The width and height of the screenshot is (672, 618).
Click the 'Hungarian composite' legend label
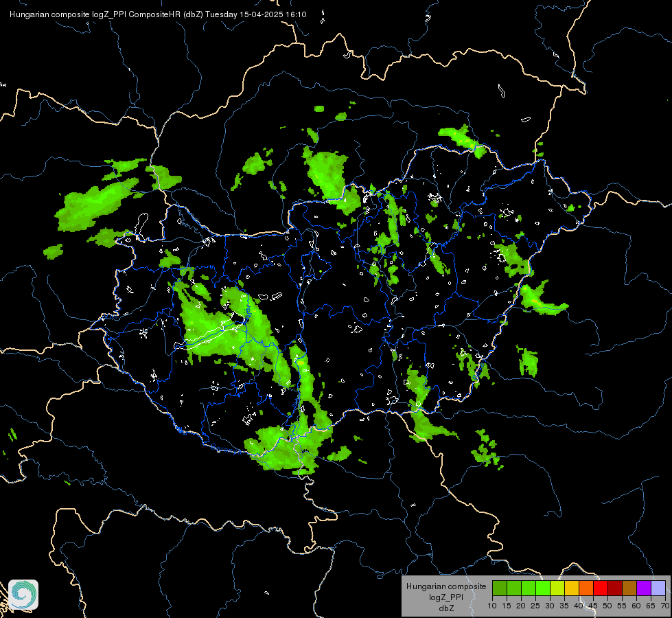coord(446,586)
